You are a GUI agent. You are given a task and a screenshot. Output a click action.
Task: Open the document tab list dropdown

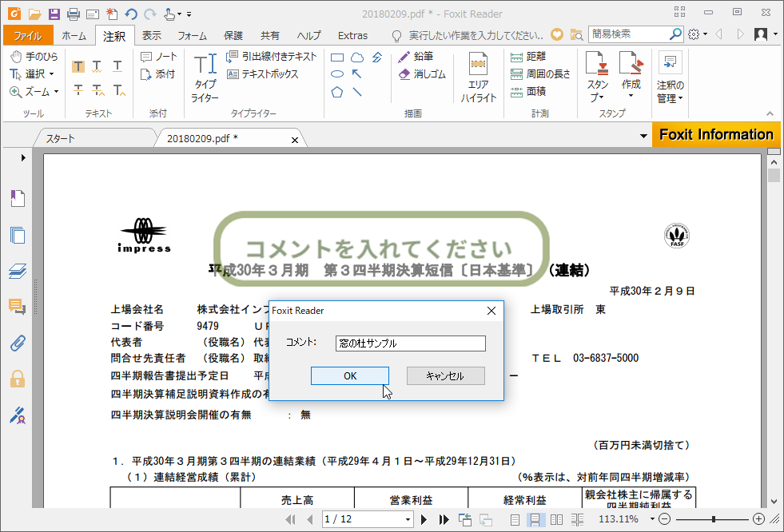(643, 136)
